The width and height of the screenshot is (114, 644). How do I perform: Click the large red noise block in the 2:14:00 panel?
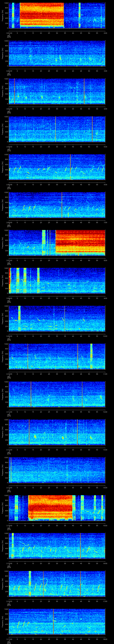point(50,507)
